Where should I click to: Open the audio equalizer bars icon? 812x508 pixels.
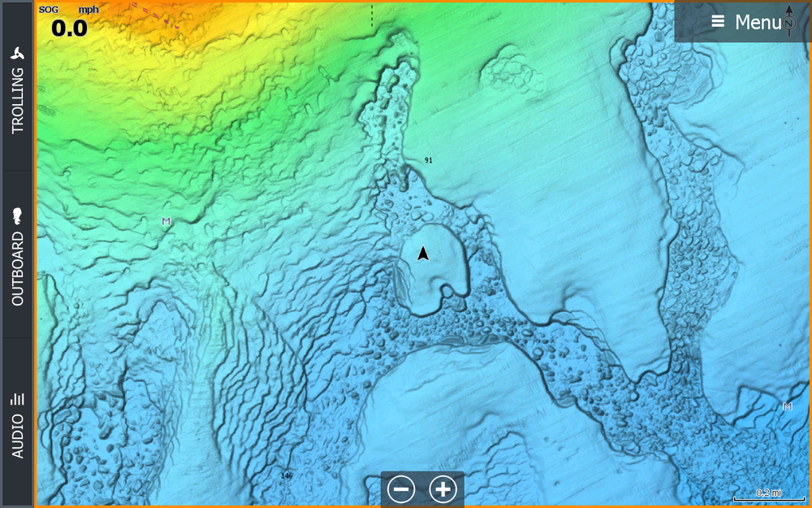(x=17, y=398)
